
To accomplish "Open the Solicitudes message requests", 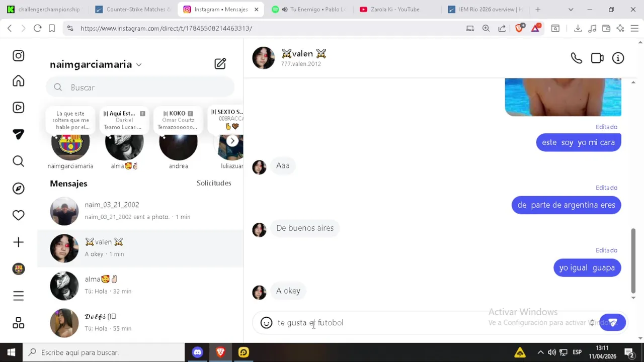I will (x=214, y=183).
